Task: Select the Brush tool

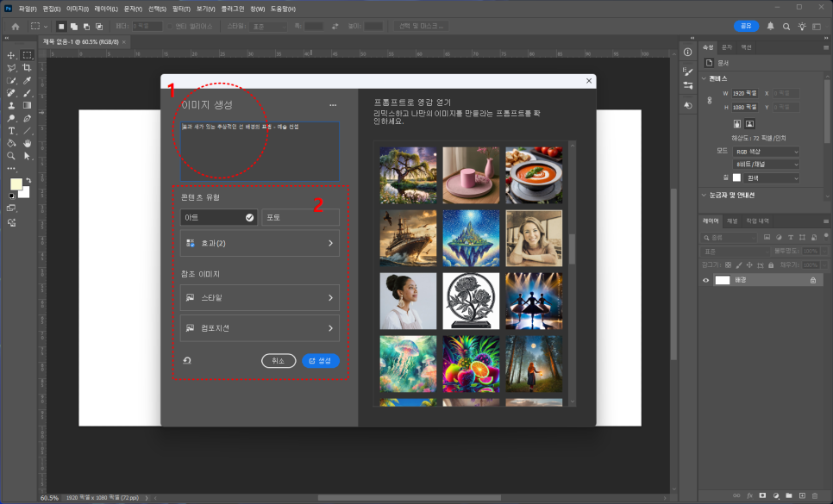Action: tap(27, 93)
